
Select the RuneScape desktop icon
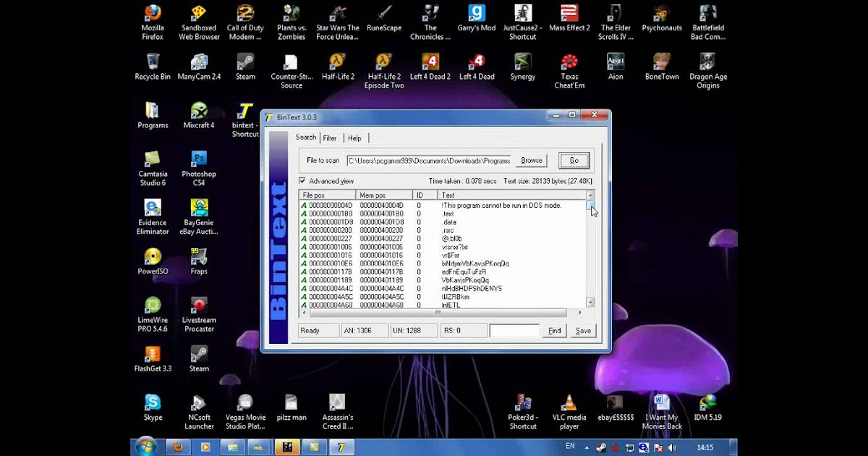tap(384, 19)
